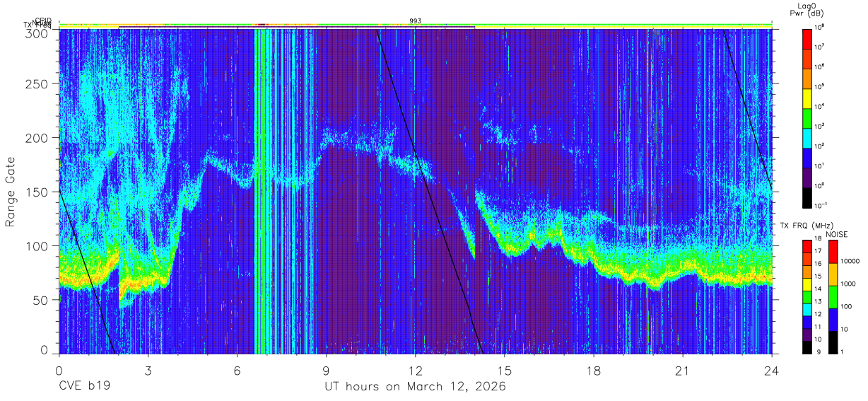Click the '12' hour tick on UT axis
The image size is (868, 401).
point(416,371)
